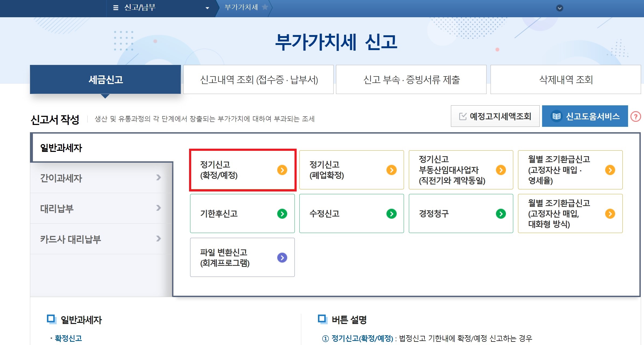This screenshot has width=644, height=345.
Task: Open 월별 조기환급신고 (고정자산 매입, 대화형 방식) card
Action: click(570, 214)
